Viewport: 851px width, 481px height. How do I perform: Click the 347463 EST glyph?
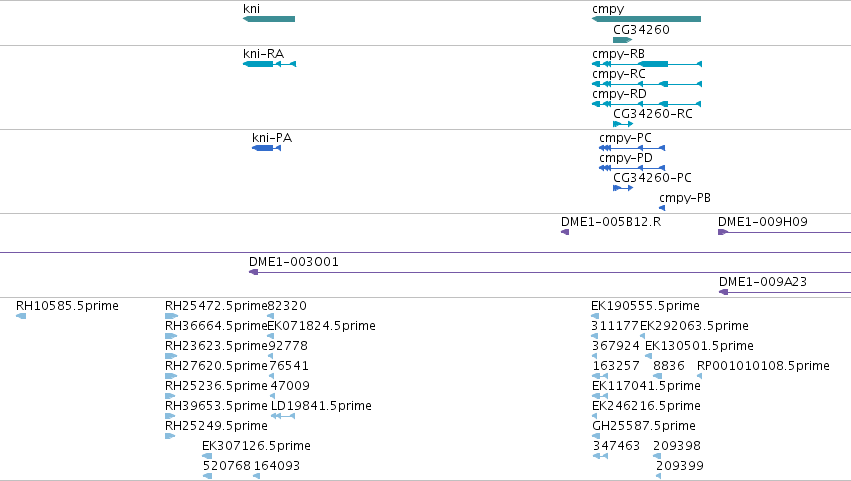click(600, 456)
